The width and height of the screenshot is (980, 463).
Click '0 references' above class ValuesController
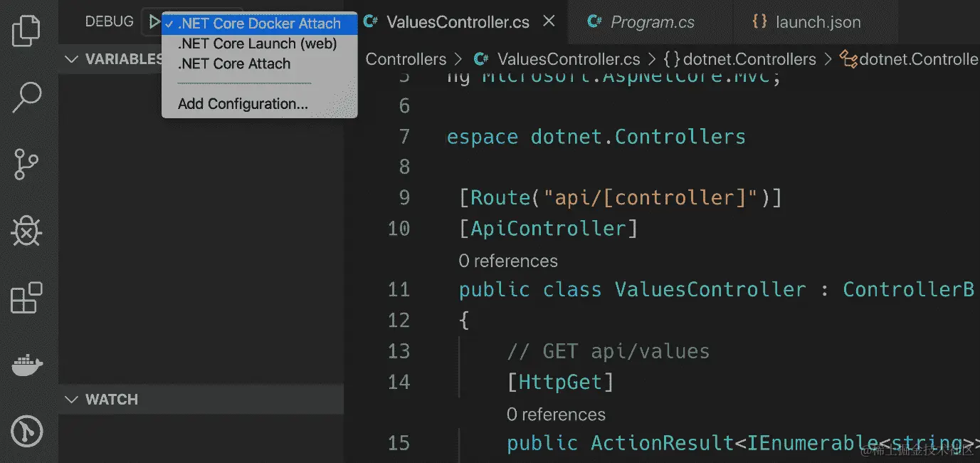[x=508, y=261]
